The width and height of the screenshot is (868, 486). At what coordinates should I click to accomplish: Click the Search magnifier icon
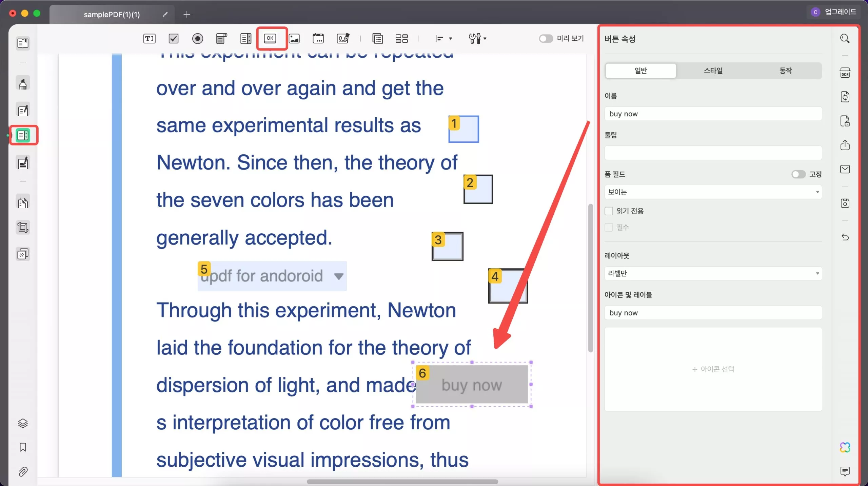click(845, 38)
